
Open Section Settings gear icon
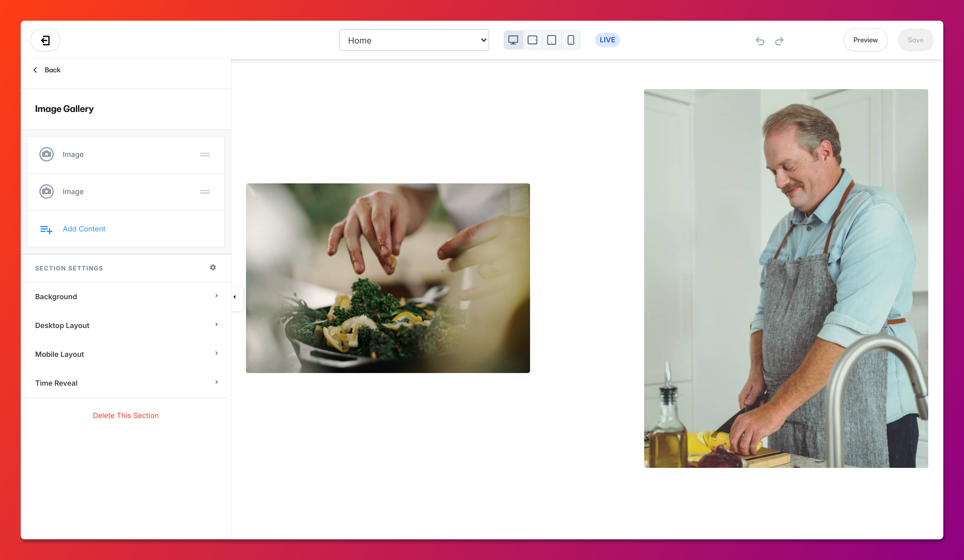click(213, 268)
